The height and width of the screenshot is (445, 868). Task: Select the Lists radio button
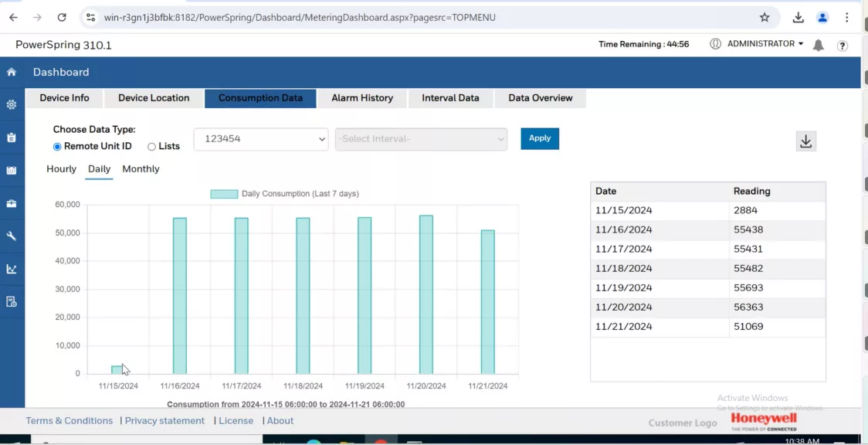pyautogui.click(x=151, y=147)
